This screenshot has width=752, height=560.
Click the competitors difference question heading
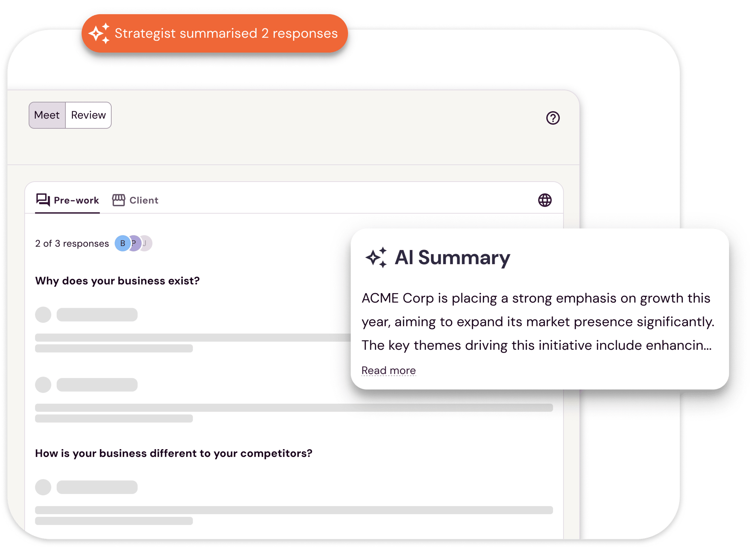click(173, 453)
